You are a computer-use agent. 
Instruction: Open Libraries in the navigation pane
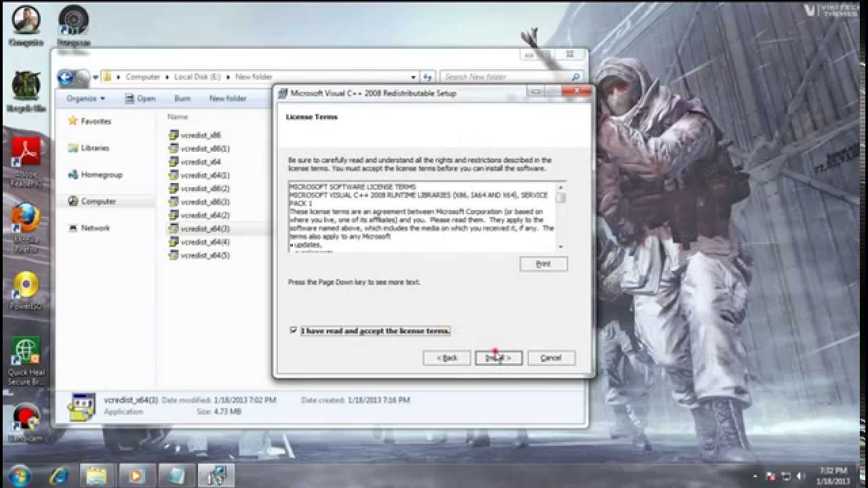pos(95,148)
